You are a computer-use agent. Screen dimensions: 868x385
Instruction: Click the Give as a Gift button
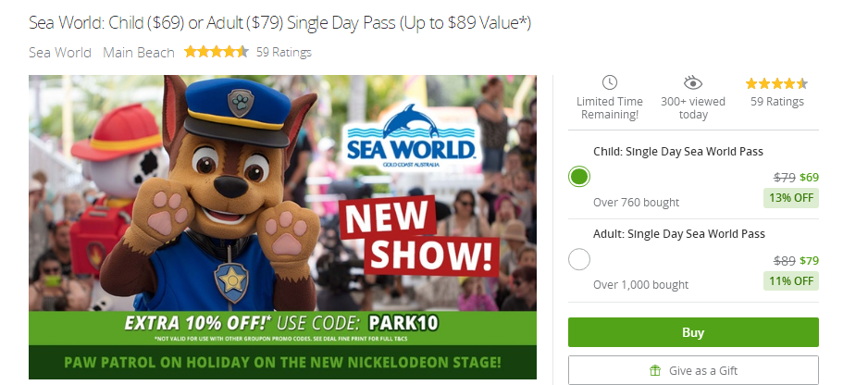[693, 370]
